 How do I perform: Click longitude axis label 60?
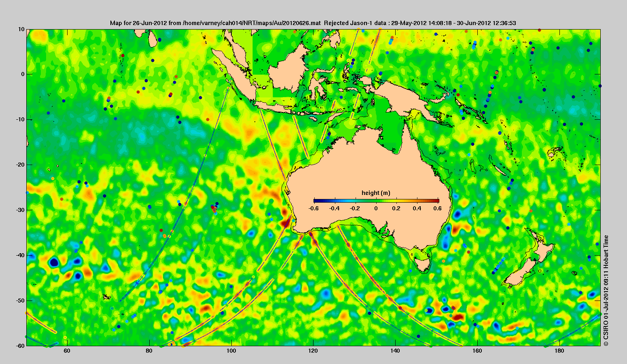click(x=67, y=351)
